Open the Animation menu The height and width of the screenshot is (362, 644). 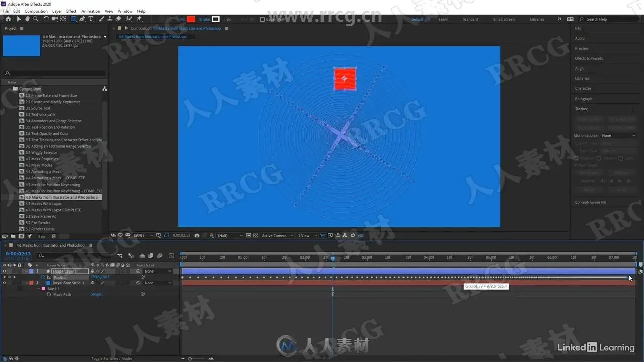pos(91,11)
